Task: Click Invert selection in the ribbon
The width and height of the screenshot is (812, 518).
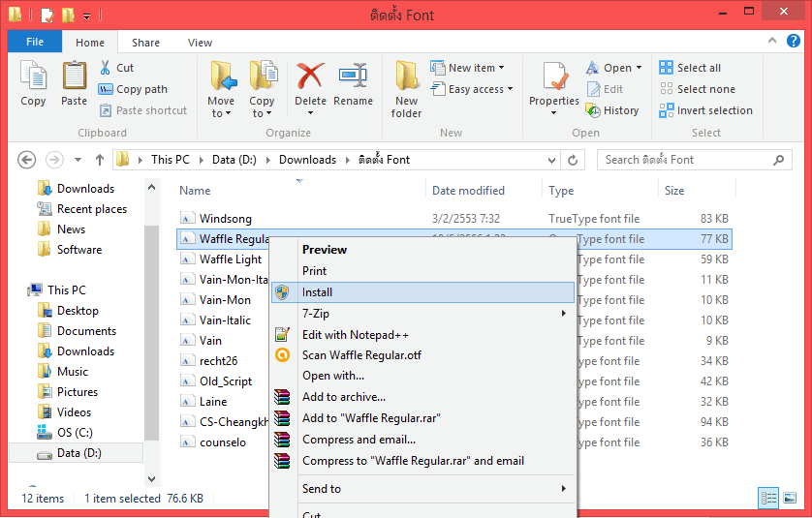Action: (x=706, y=110)
